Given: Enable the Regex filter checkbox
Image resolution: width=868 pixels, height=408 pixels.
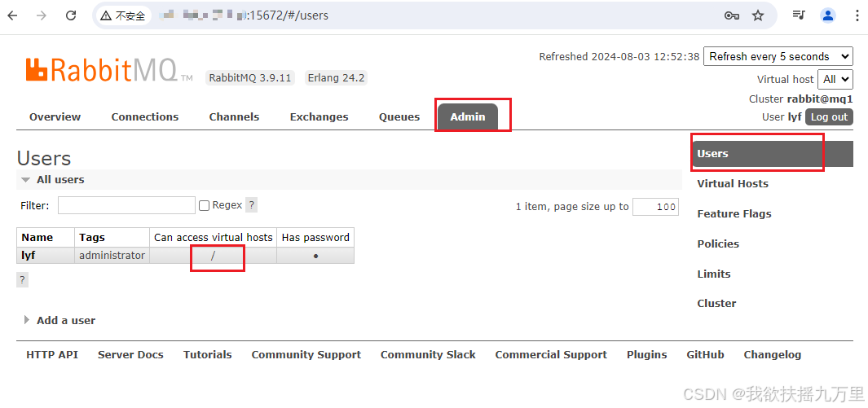Looking at the screenshot, I should coord(205,206).
